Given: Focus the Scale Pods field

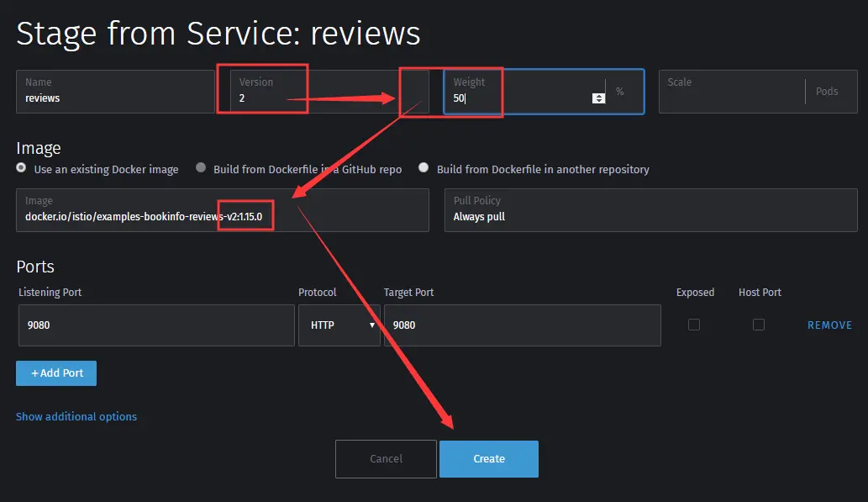Looking at the screenshot, I should 758,92.
